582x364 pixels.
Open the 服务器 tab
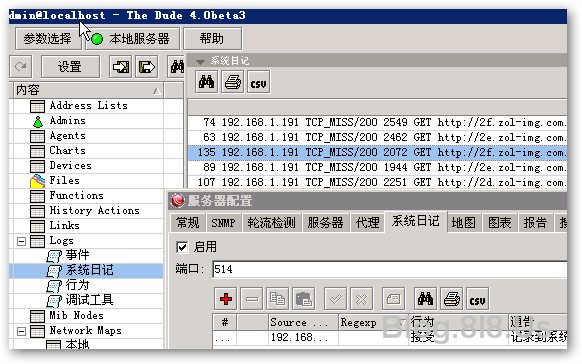pos(326,223)
